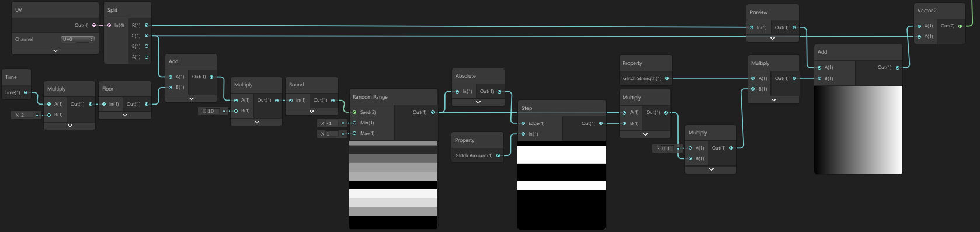Click the Random Range Max(1) port
The image size is (980, 232).
point(355,133)
